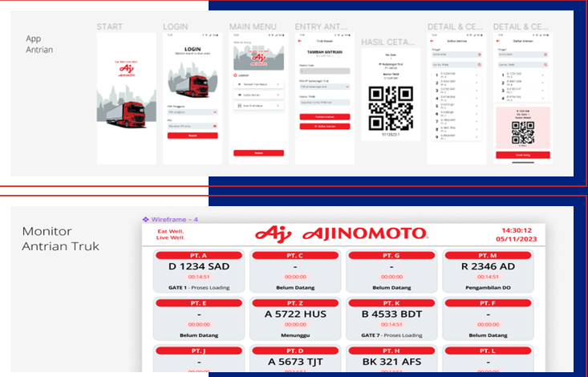Viewport: 588px width, 377px height.
Task: Open queue row 9 chevron in the nine-row list
Action: pyautogui.click(x=476, y=137)
